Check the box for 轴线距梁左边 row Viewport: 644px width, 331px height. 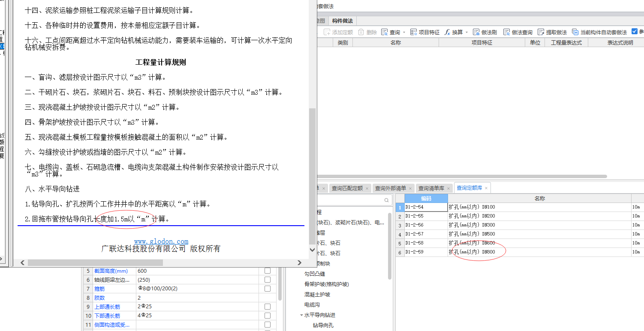268,280
